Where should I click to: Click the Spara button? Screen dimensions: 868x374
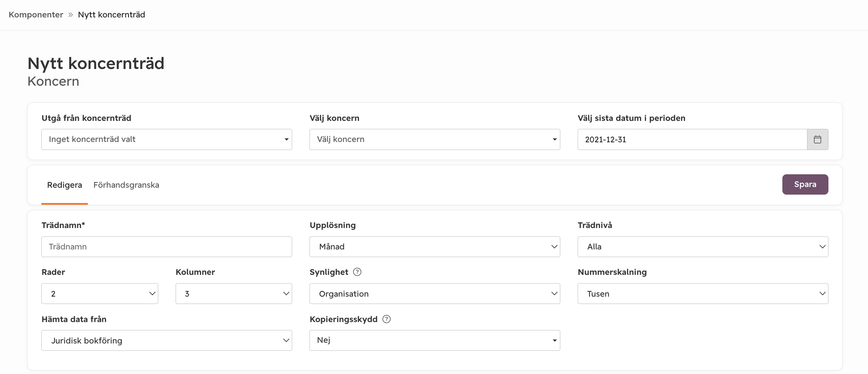point(805,184)
